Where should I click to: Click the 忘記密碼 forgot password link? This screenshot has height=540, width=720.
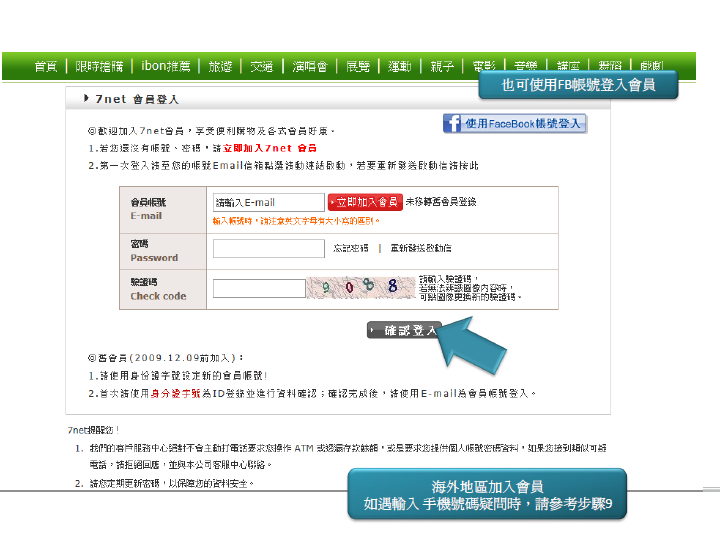point(350,248)
